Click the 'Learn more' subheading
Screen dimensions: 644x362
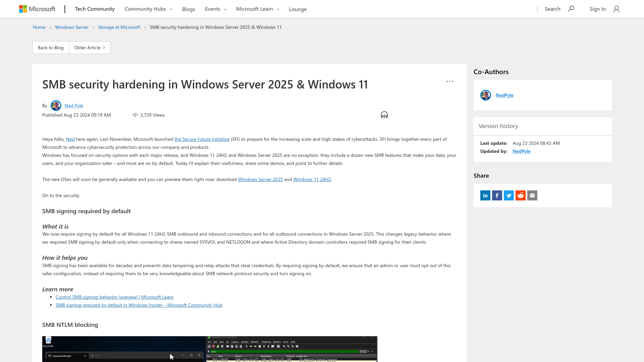[58, 289]
